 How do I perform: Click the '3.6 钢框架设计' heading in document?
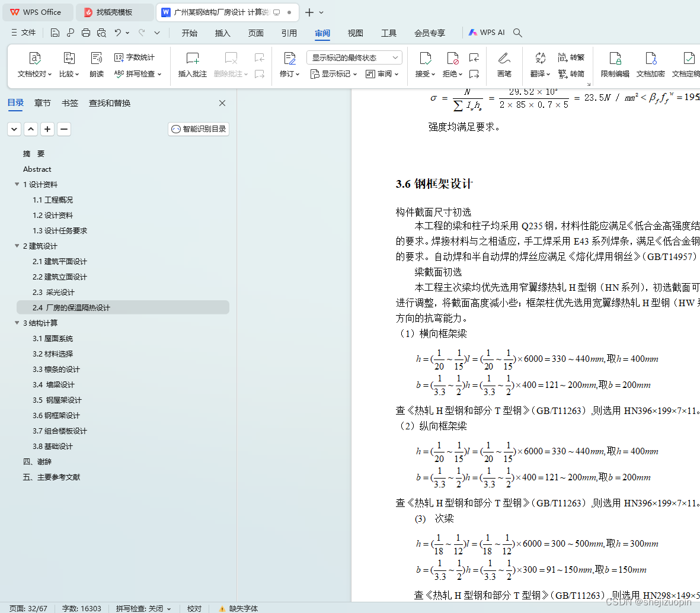click(x=434, y=184)
